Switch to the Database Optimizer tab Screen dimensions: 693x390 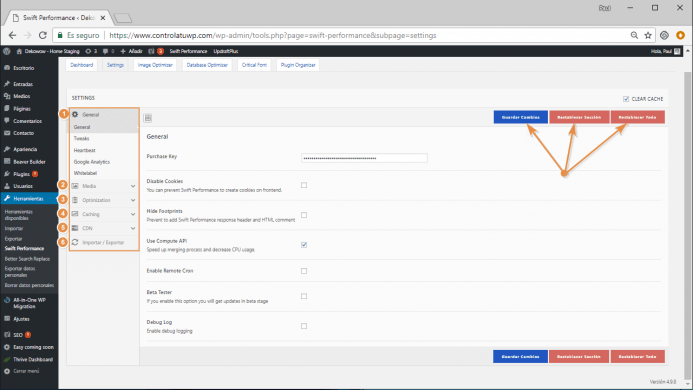pos(207,65)
